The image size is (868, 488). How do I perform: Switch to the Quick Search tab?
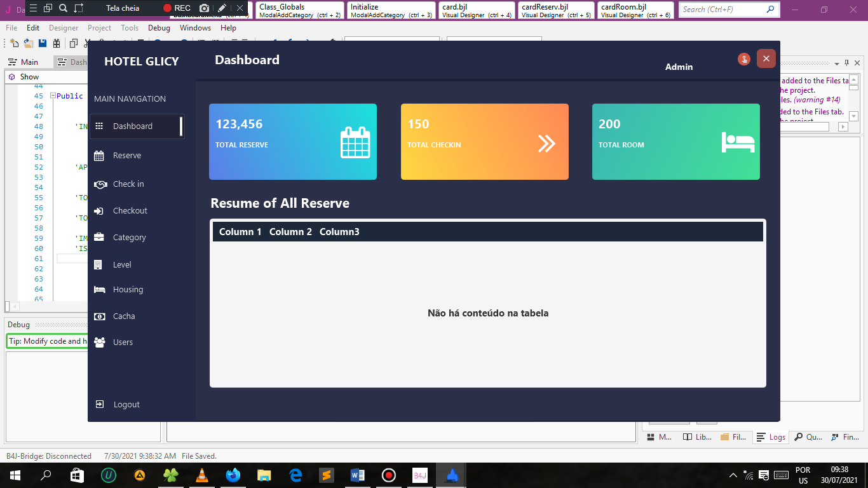(808, 437)
